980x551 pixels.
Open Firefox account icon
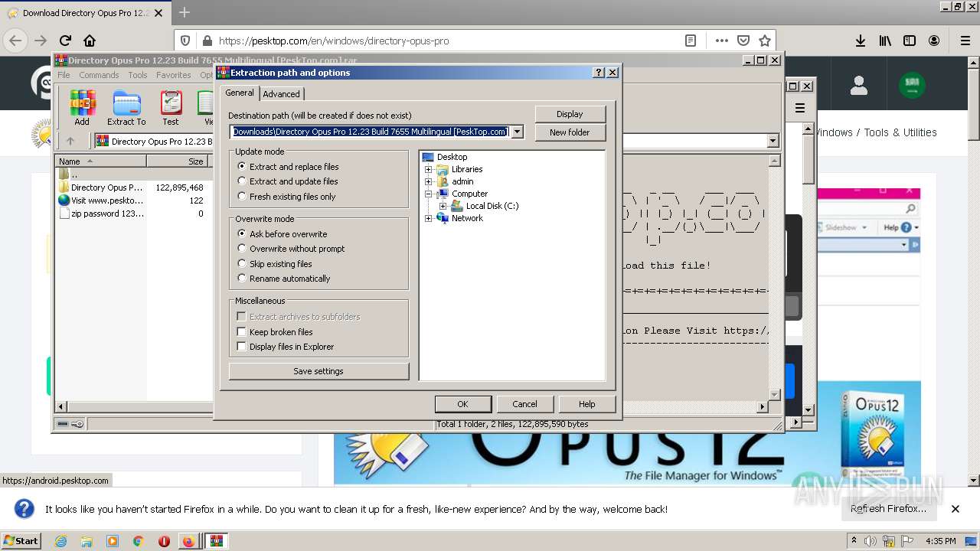(934, 41)
